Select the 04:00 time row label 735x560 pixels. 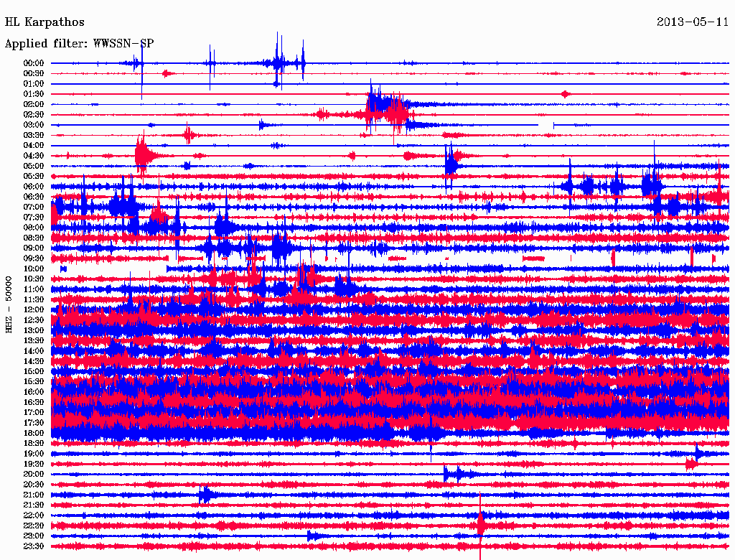tap(34, 146)
